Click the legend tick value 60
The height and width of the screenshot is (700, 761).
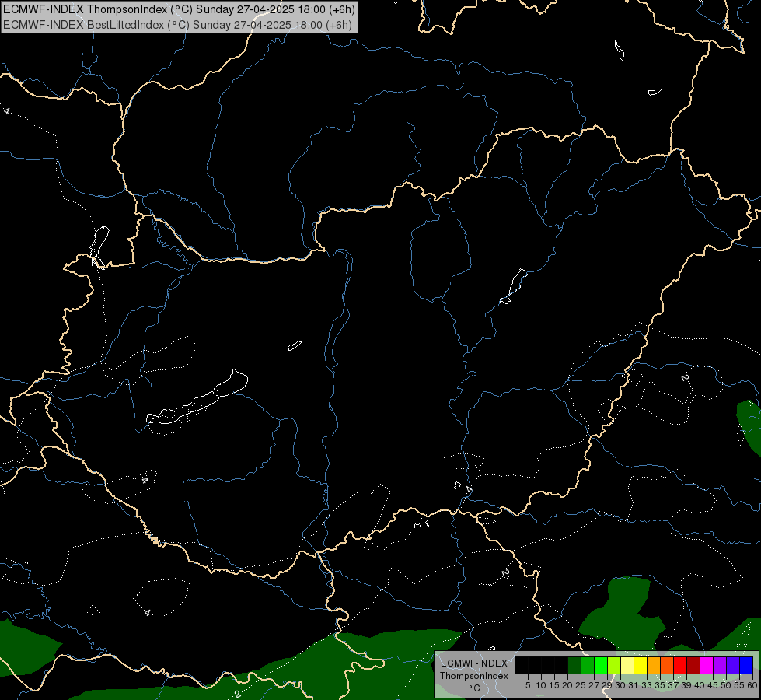pos(752,685)
